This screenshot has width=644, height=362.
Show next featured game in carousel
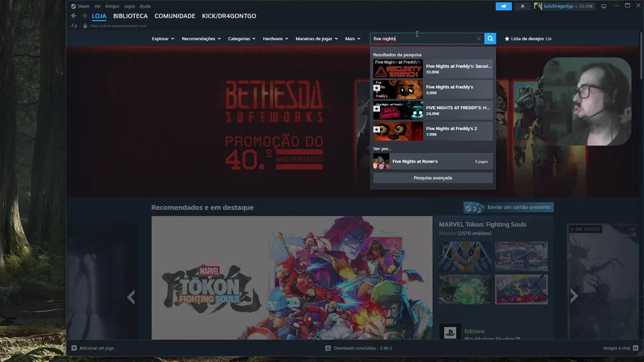pyautogui.click(x=574, y=297)
